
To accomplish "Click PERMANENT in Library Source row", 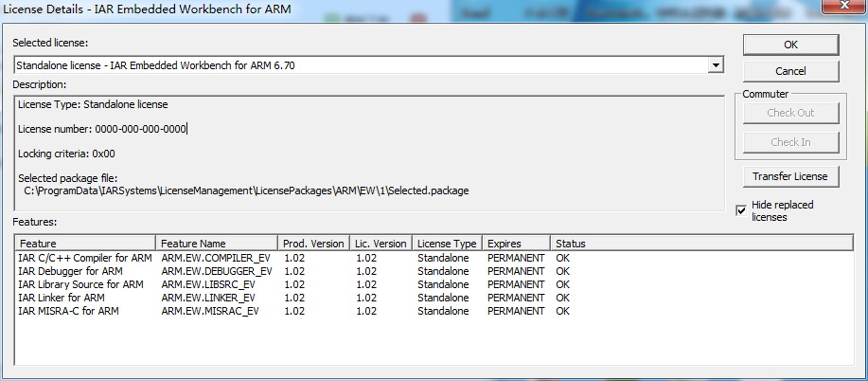I will (x=516, y=284).
